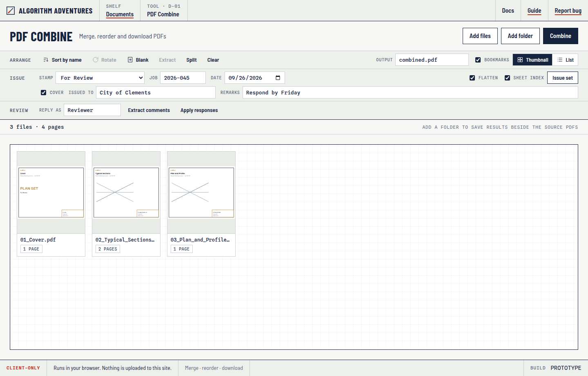
Task: Open the date picker calendar icon
Action: [x=278, y=78]
